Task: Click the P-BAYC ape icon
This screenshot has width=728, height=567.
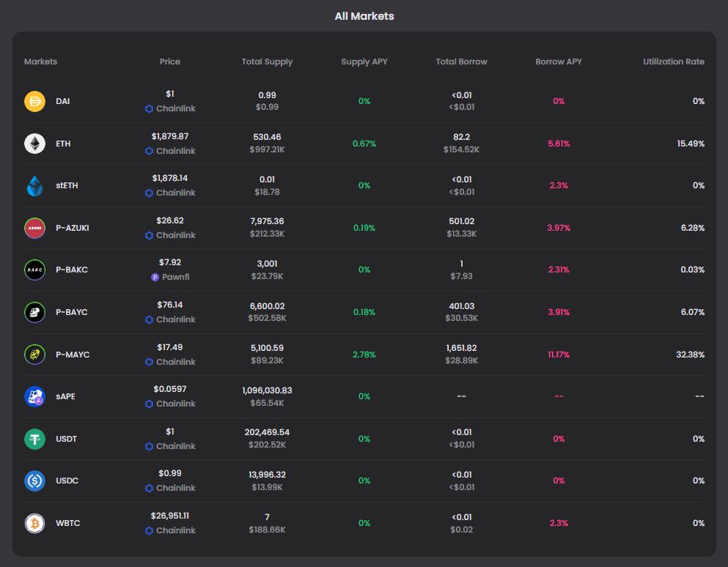Action: pyautogui.click(x=34, y=312)
